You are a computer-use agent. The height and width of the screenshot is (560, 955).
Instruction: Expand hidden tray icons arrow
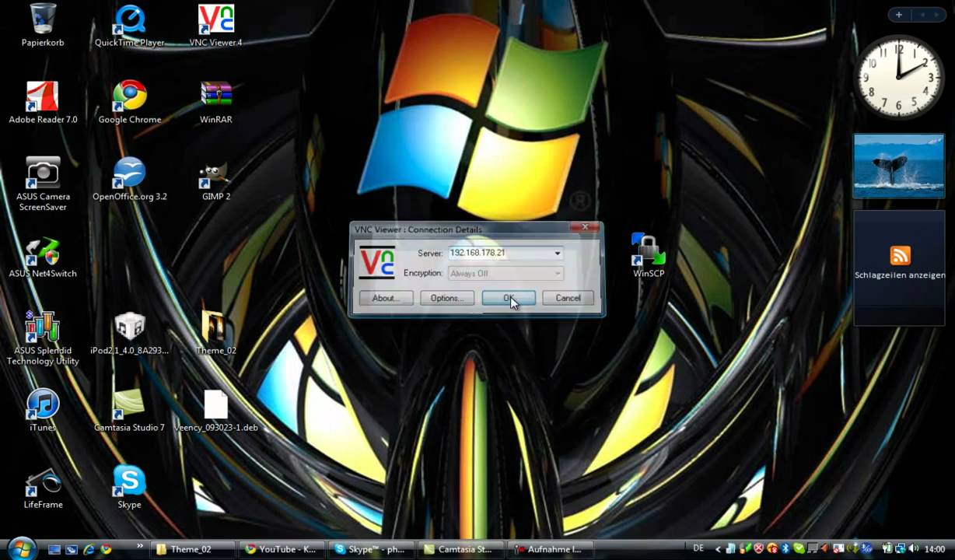tap(719, 549)
